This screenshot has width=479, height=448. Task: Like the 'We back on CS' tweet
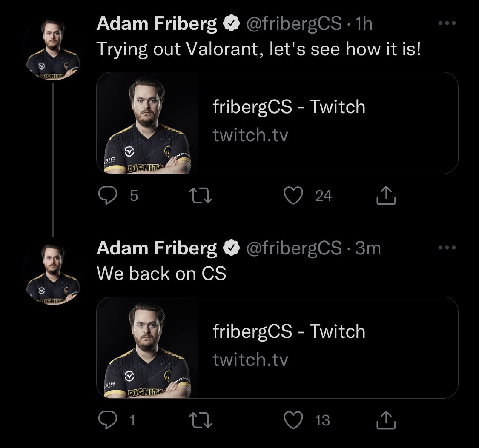[x=293, y=420]
